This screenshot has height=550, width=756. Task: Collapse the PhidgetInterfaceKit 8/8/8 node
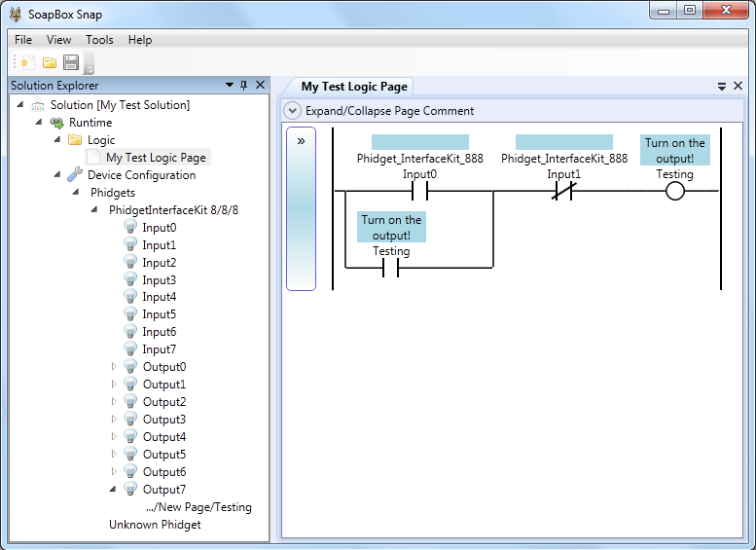(94, 210)
